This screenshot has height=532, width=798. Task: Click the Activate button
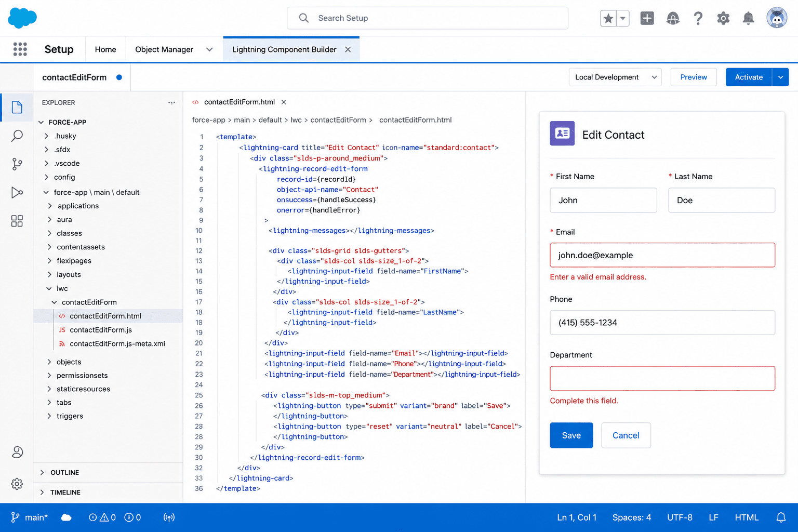point(749,77)
